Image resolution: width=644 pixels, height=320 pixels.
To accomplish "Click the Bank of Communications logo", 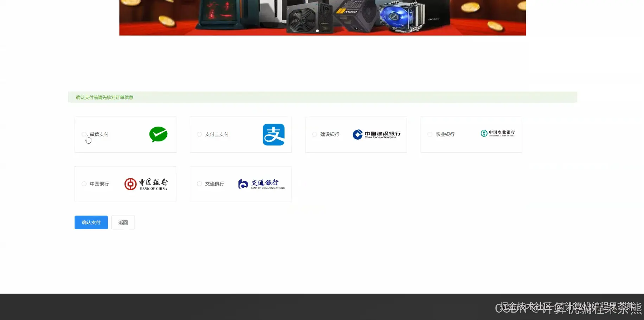I will click(261, 184).
